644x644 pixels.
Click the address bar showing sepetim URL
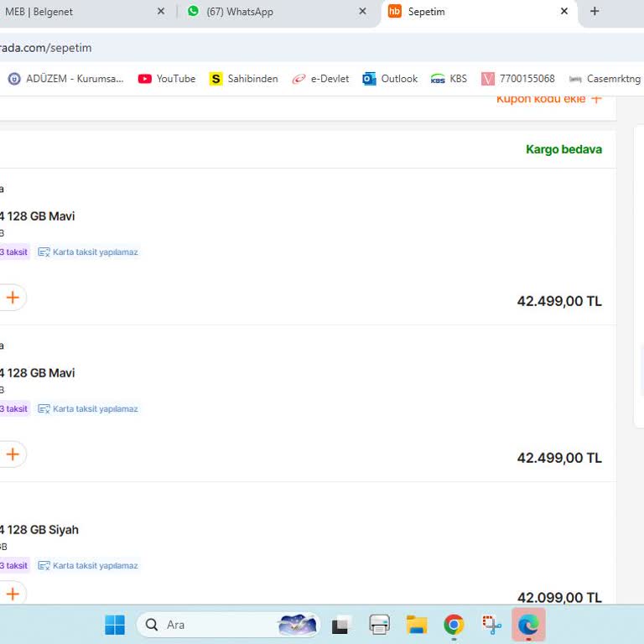click(322, 48)
